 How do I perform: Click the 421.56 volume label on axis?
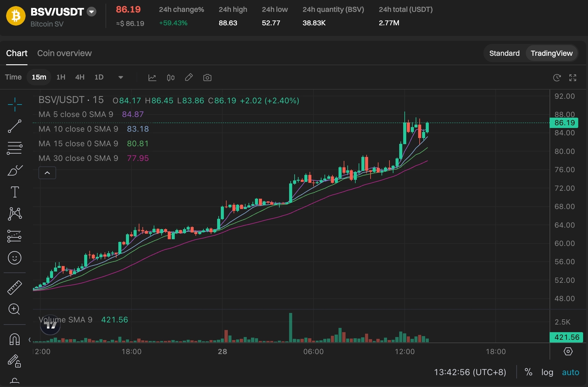pos(566,337)
